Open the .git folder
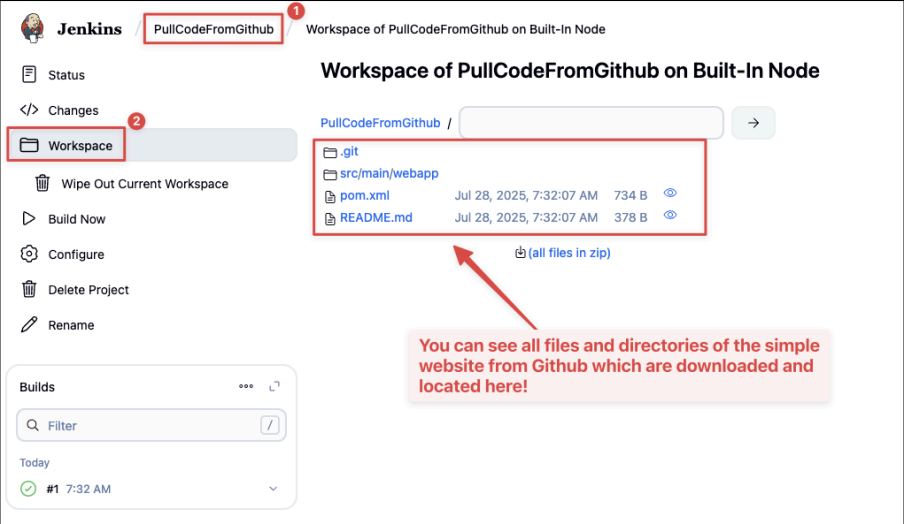The width and height of the screenshot is (904, 524). coord(349,151)
